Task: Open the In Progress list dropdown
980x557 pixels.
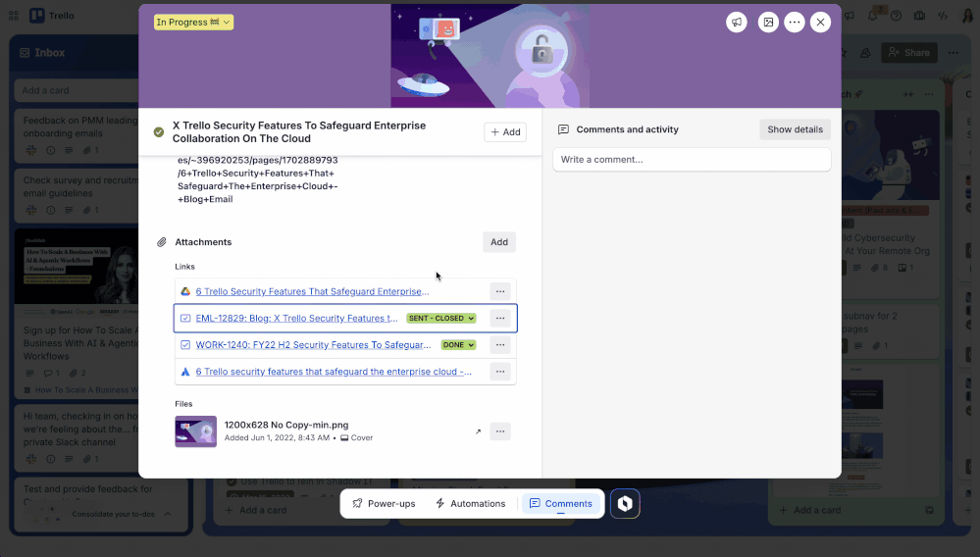Action: pyautogui.click(x=194, y=22)
